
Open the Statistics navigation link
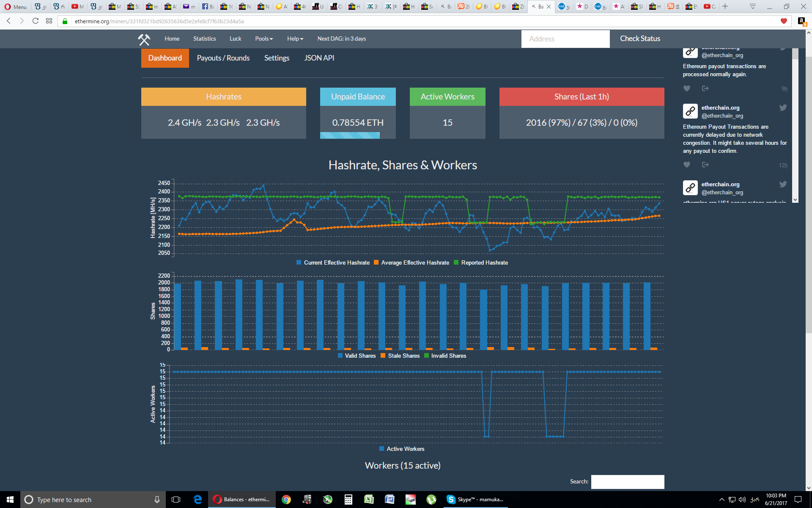click(204, 39)
